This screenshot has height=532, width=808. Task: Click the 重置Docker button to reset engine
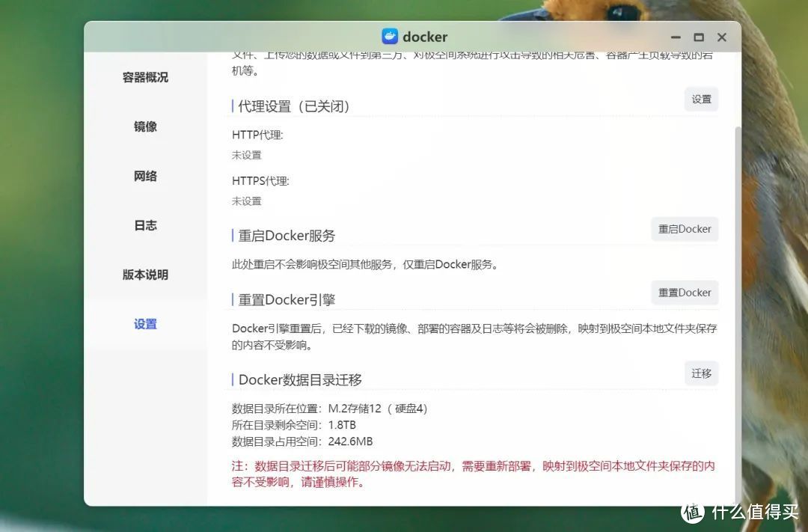click(x=684, y=293)
